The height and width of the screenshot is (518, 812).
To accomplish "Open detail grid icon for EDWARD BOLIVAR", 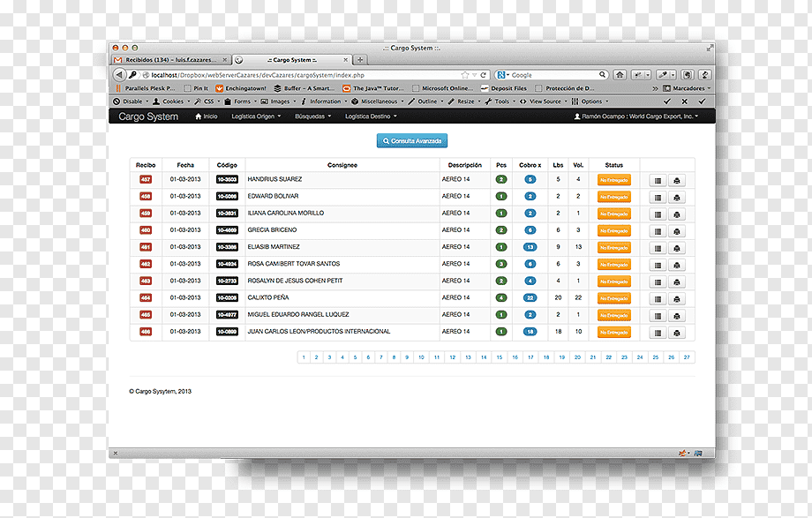I will [658, 198].
